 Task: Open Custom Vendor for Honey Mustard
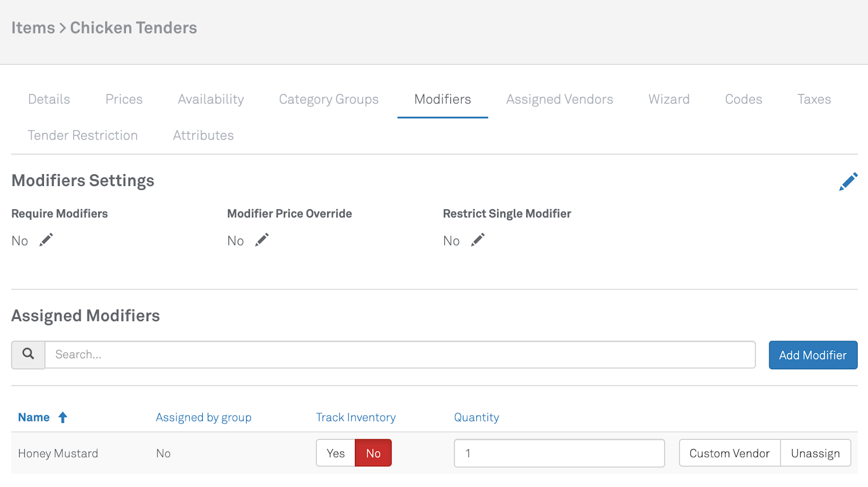(x=729, y=453)
